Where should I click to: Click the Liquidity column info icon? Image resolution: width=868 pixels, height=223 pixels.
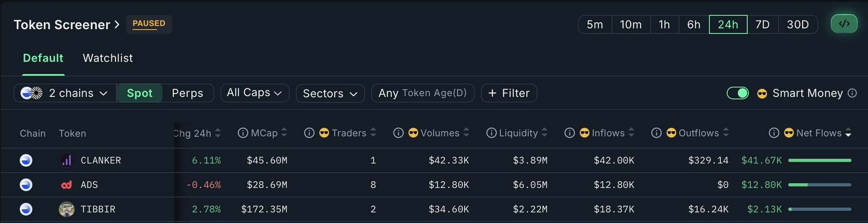click(491, 133)
